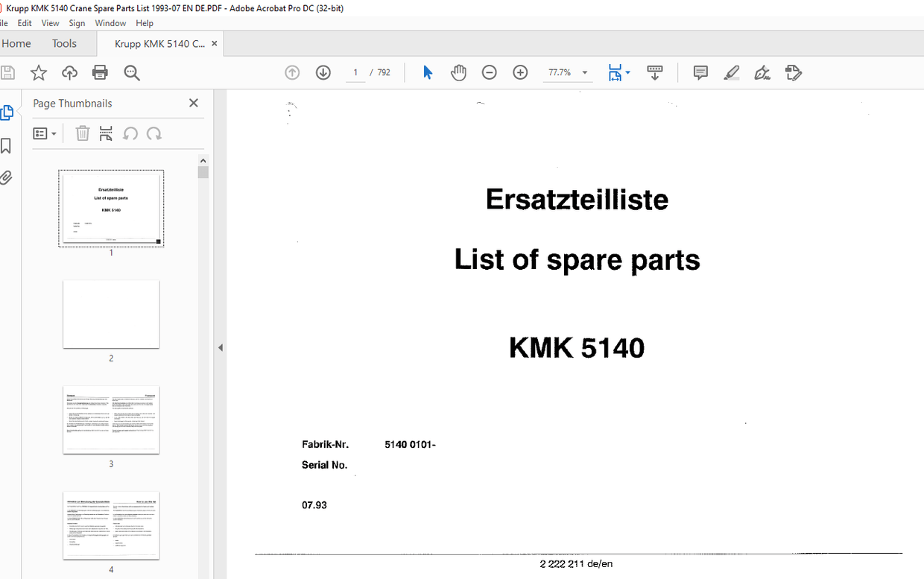Activate the Selection tool arrow

(x=427, y=72)
